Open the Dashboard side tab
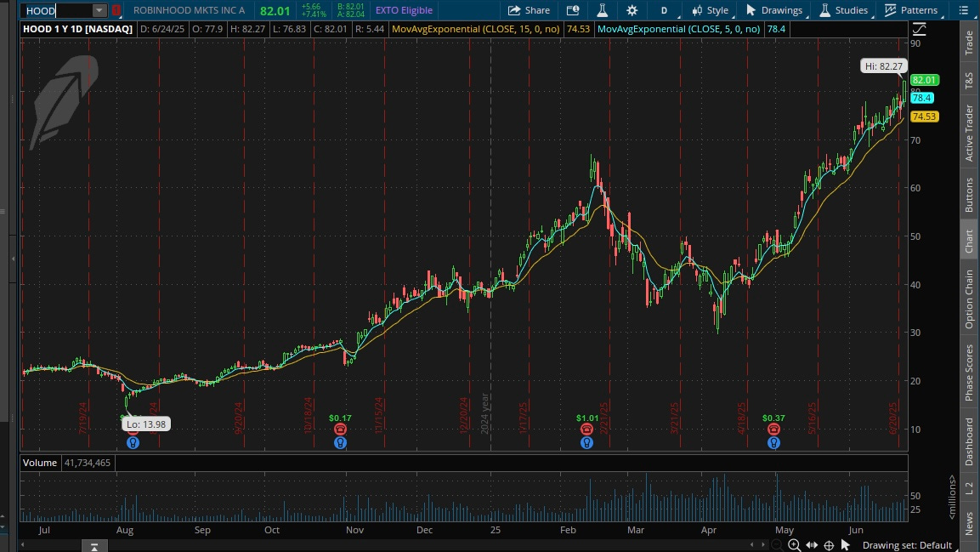 969,441
